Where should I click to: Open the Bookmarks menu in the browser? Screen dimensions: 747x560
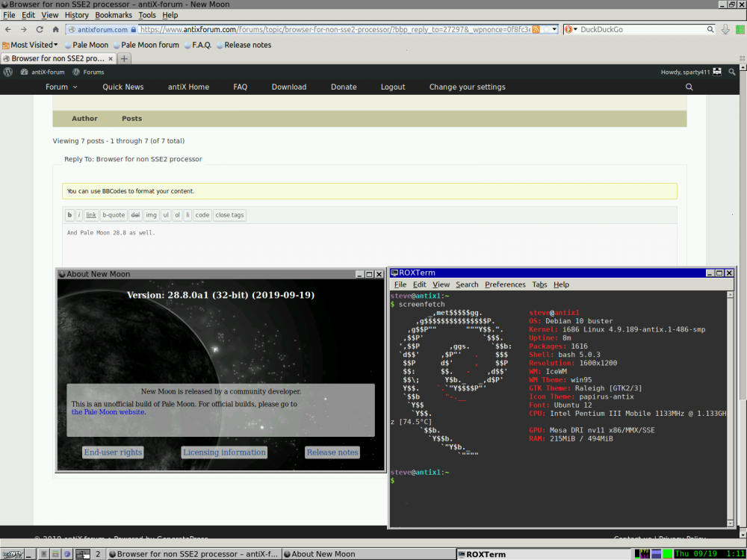pyautogui.click(x=113, y=15)
